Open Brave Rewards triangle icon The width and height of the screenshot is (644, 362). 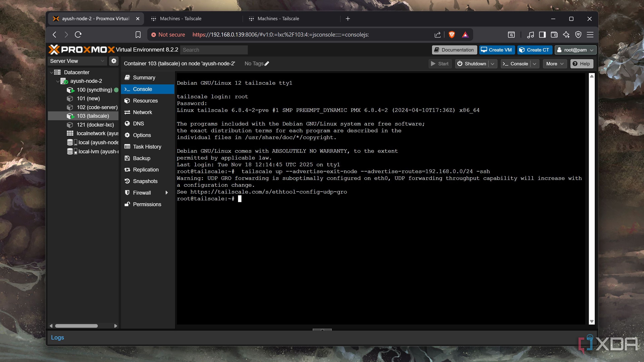point(465,35)
